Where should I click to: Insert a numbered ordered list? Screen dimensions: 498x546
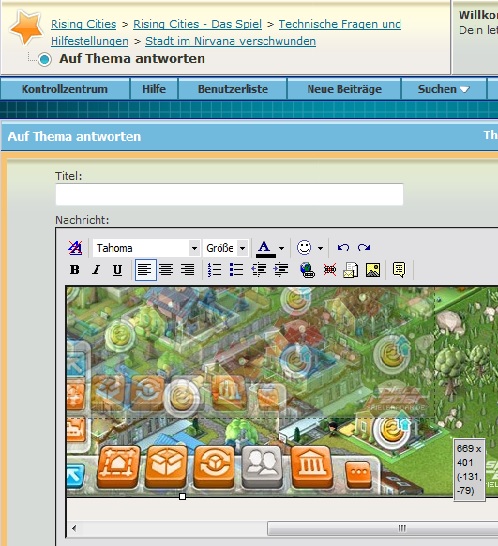215,270
